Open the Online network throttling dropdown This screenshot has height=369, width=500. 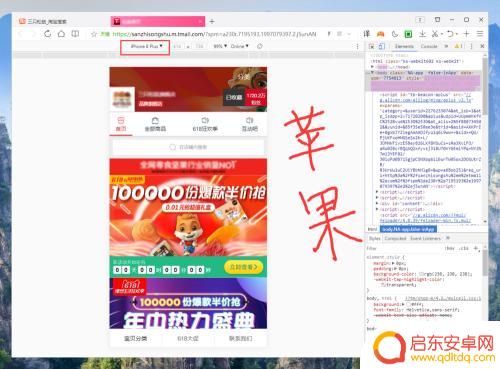pos(239,46)
